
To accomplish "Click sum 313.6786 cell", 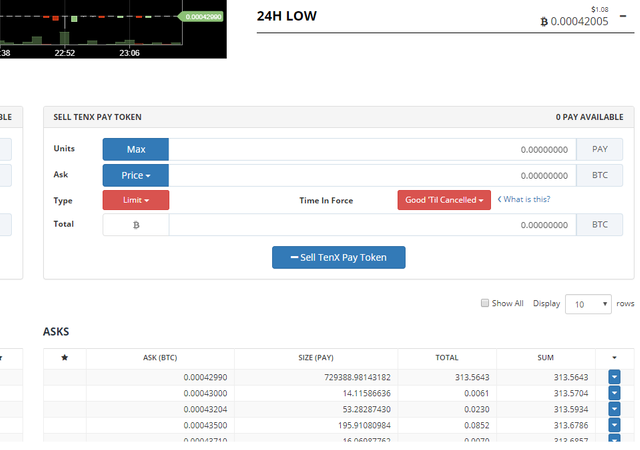I will click(x=571, y=425).
